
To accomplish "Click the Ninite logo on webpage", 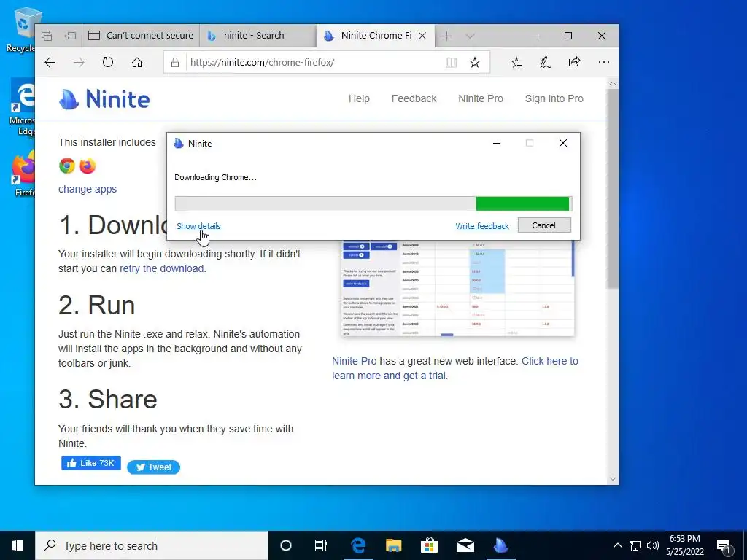I will click(x=104, y=99).
